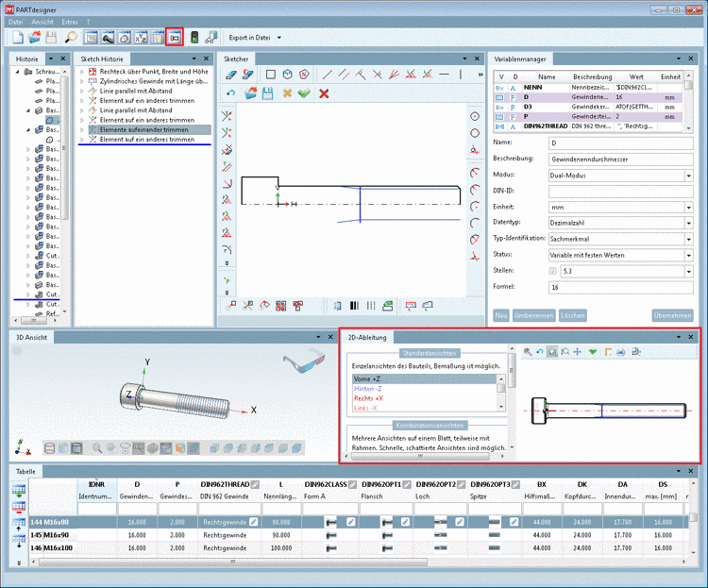The image size is (708, 588).
Task: Open the Datentyp dropdown
Action: 688,223
